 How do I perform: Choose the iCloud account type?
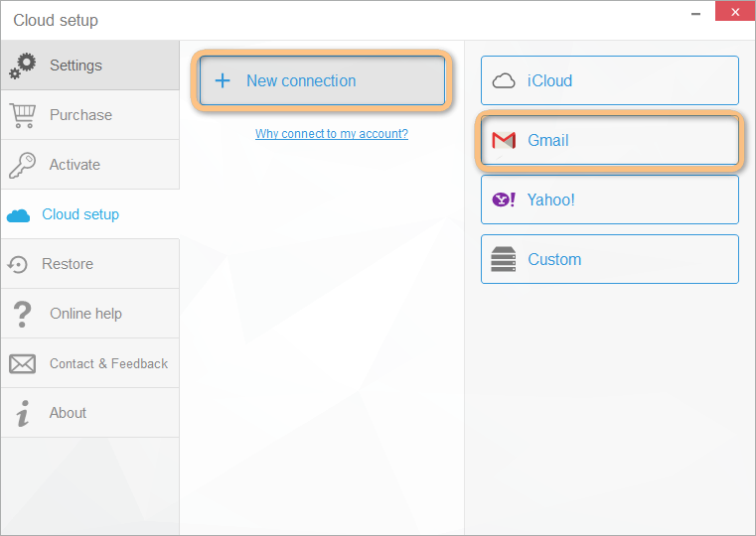click(609, 80)
